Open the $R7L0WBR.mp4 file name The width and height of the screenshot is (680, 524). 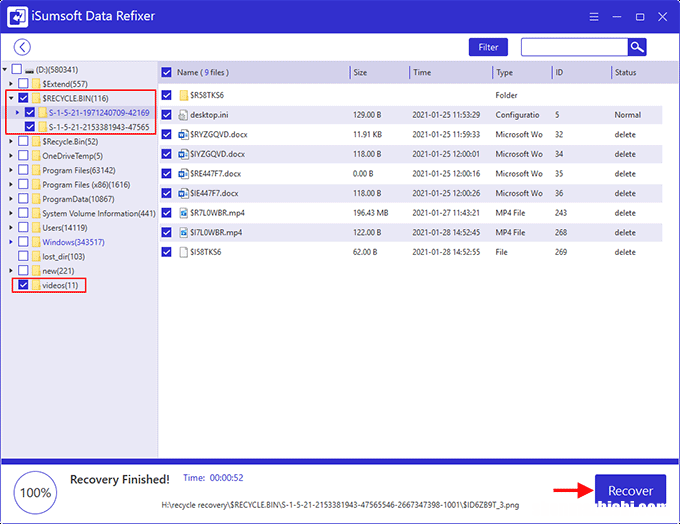tap(217, 213)
